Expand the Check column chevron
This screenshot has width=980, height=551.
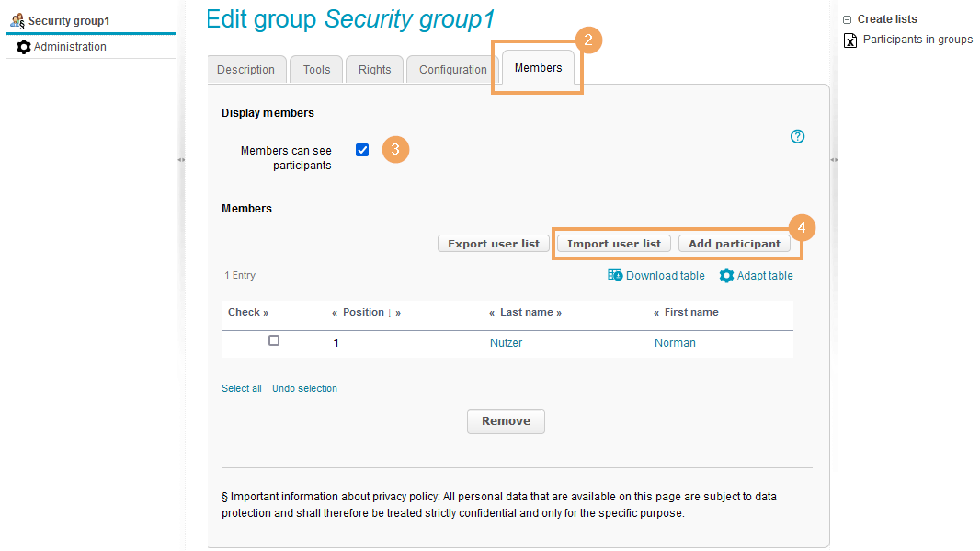pos(266,313)
